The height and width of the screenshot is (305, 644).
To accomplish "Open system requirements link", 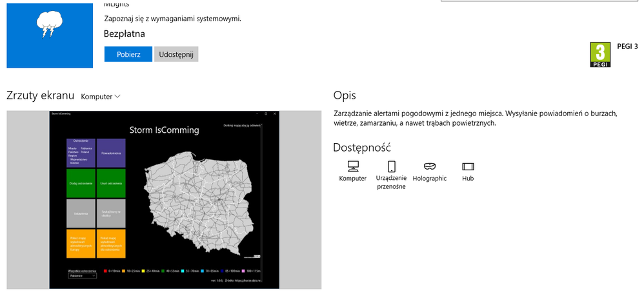I will coord(172,19).
